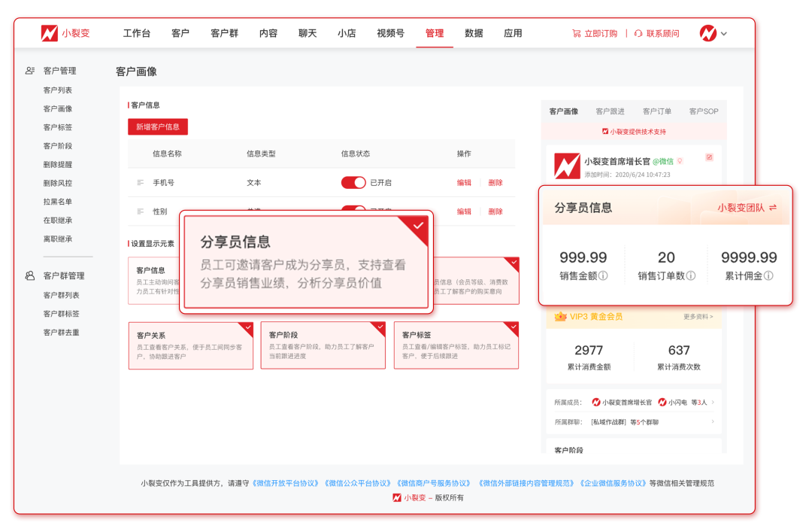Image resolution: width=812 pixels, height=529 pixels.
Task: Click 删除 link in the 手机号 row
Action: tap(495, 183)
